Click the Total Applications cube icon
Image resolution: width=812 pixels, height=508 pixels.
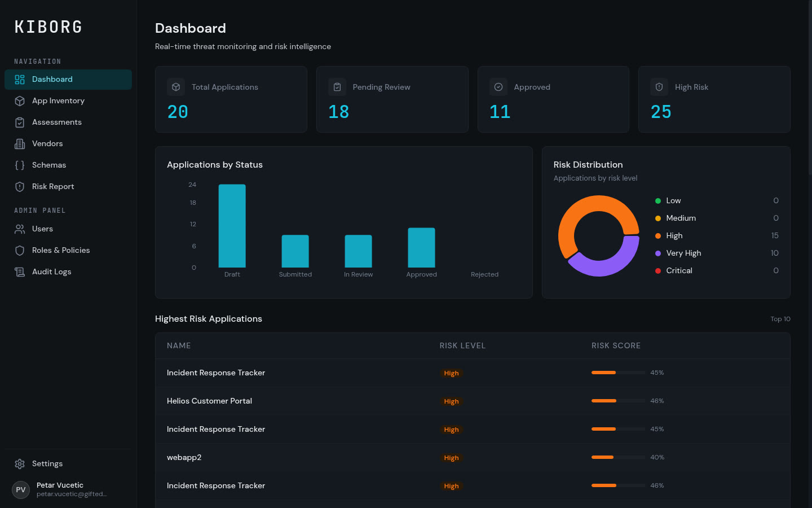[176, 87]
